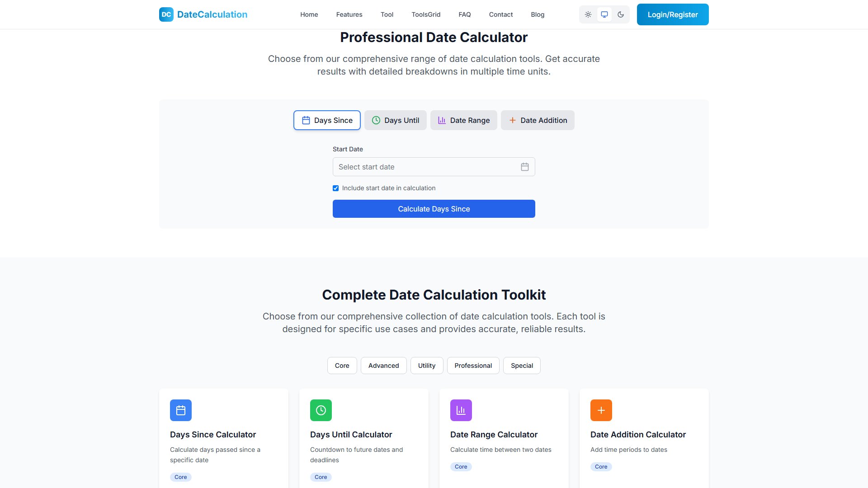Click Core badge on Days Since Calculator card
The image size is (868, 488).
[181, 477]
